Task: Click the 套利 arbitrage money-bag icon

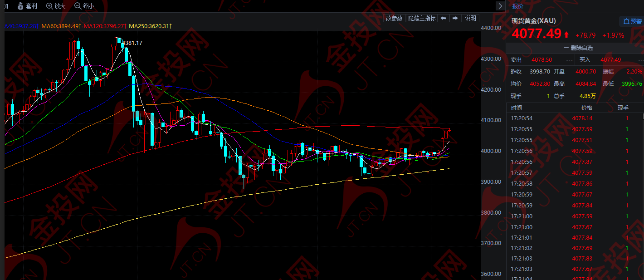Action: pyautogui.click(x=21, y=6)
